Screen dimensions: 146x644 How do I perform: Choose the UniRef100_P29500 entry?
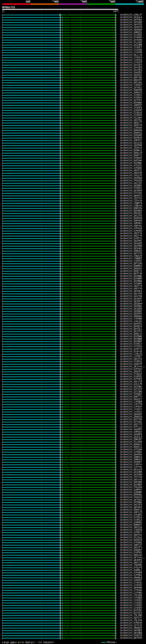(x=131, y=98)
